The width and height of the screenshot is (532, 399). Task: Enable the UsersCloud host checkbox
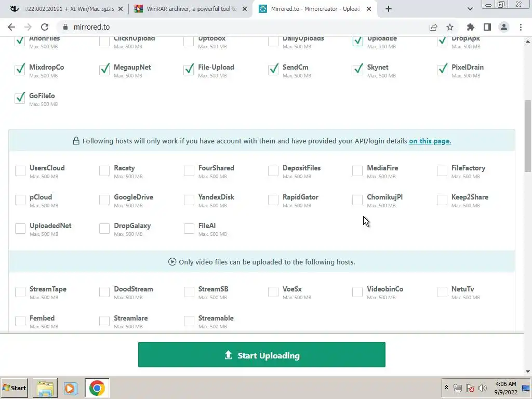(x=20, y=170)
